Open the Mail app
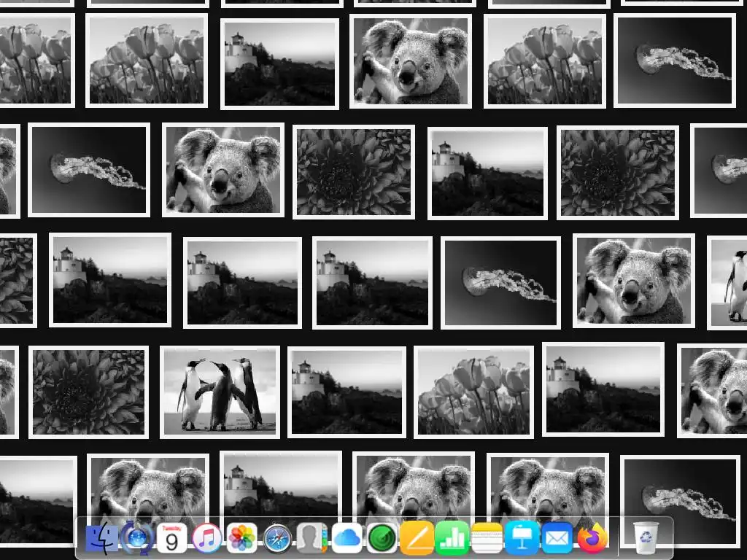Viewport: 747px width, 560px height. (x=557, y=538)
